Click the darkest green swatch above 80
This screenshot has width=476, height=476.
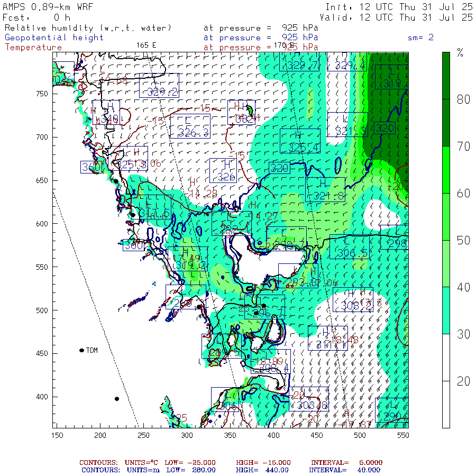click(x=446, y=76)
